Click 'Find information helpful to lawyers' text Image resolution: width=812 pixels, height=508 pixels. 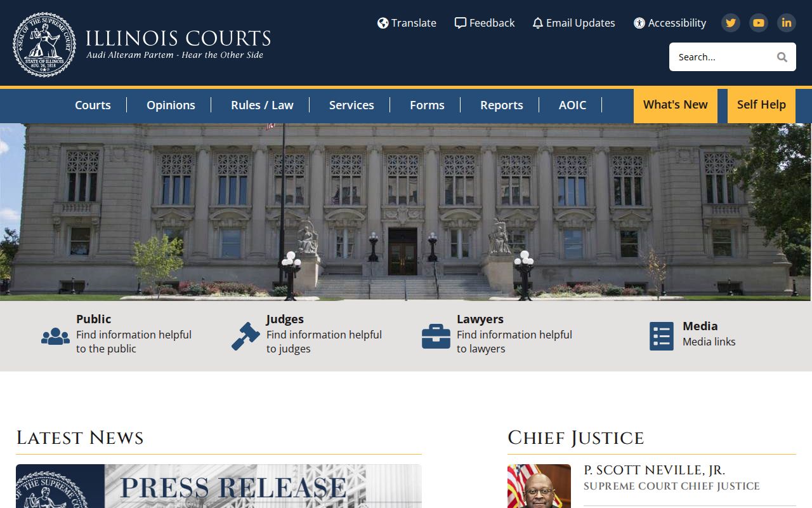click(514, 342)
